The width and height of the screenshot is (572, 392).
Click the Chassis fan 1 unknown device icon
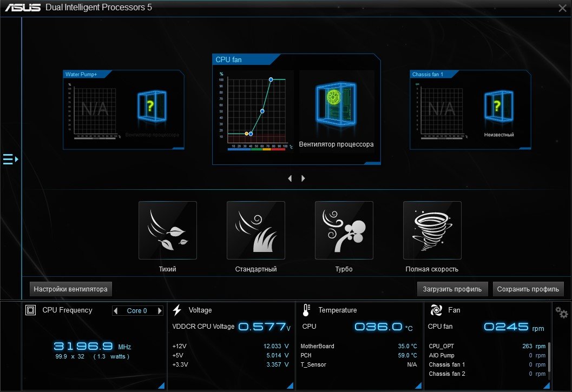(499, 106)
